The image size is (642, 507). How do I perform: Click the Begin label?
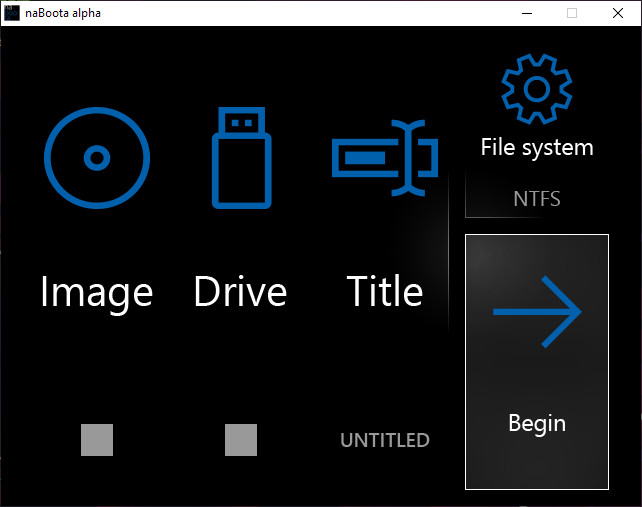537,423
